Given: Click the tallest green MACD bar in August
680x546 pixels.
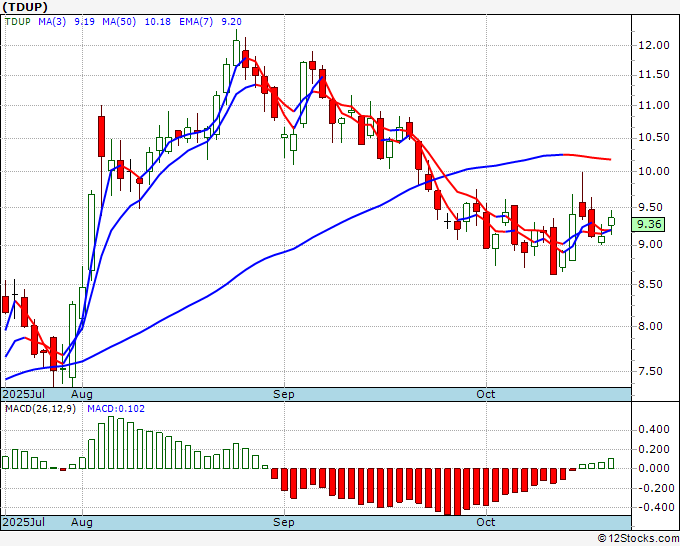Looking at the screenshot, I should (x=111, y=443).
